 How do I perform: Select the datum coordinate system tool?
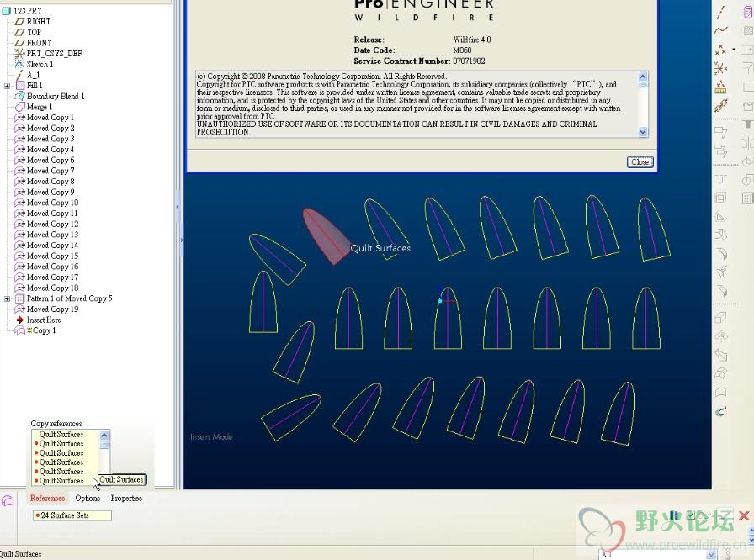pyautogui.click(x=720, y=69)
